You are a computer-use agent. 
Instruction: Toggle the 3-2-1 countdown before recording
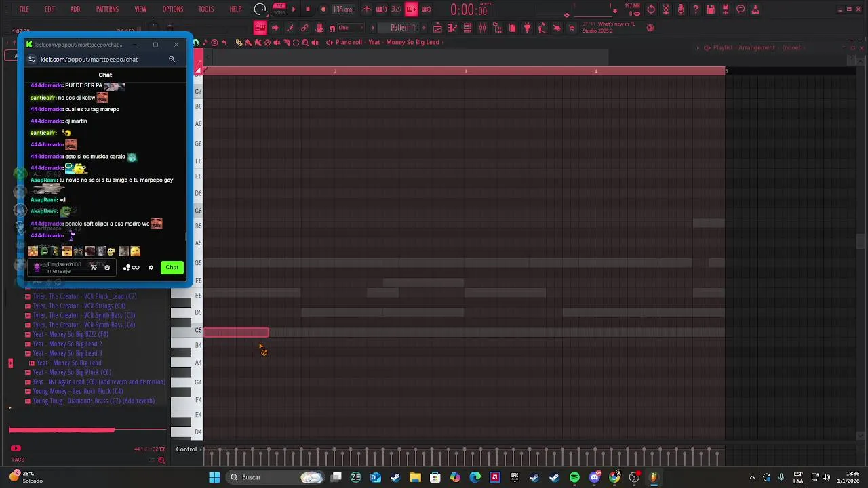(x=396, y=9)
